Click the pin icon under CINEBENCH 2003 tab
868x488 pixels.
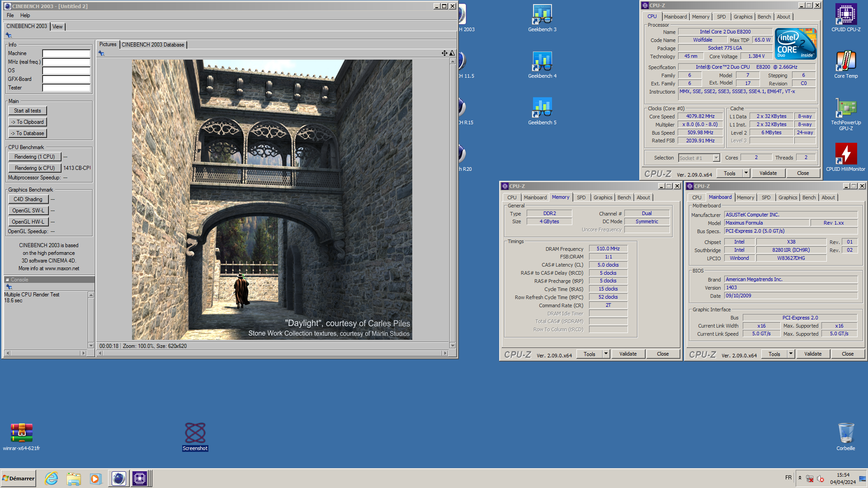9,35
